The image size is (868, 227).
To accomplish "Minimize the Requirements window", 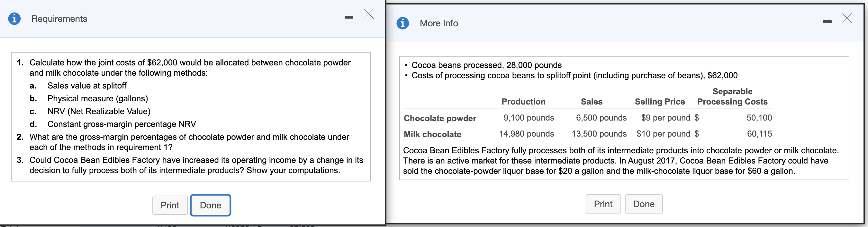I will coord(349,16).
